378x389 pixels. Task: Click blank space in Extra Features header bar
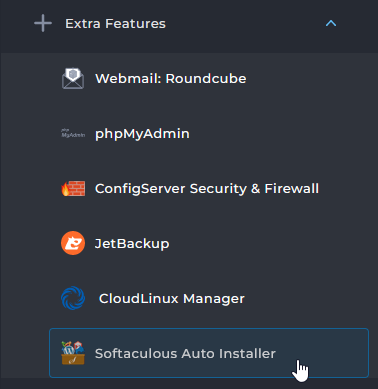247,24
